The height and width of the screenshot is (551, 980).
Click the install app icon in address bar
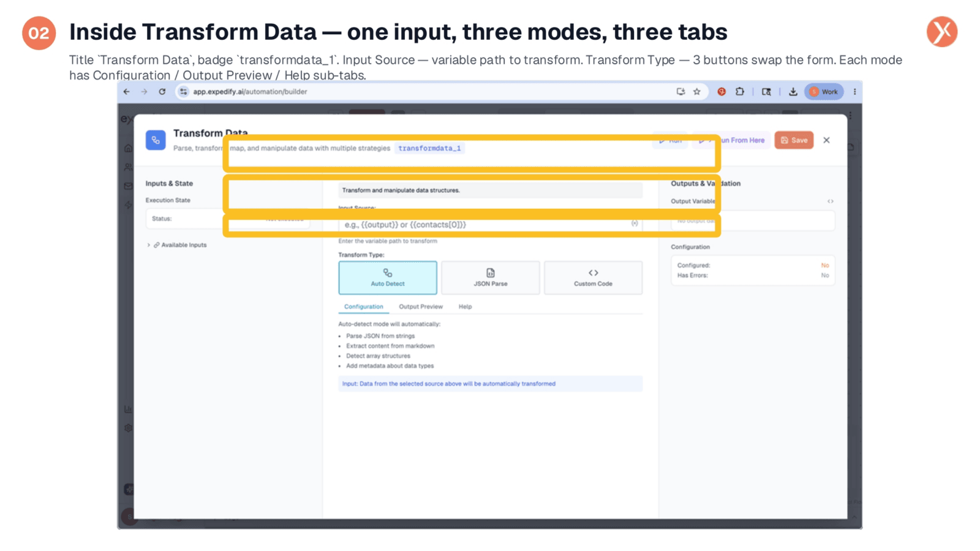point(680,92)
